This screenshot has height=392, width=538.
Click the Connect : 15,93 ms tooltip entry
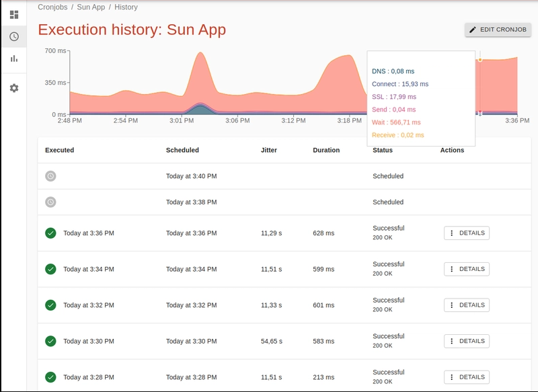pos(400,84)
